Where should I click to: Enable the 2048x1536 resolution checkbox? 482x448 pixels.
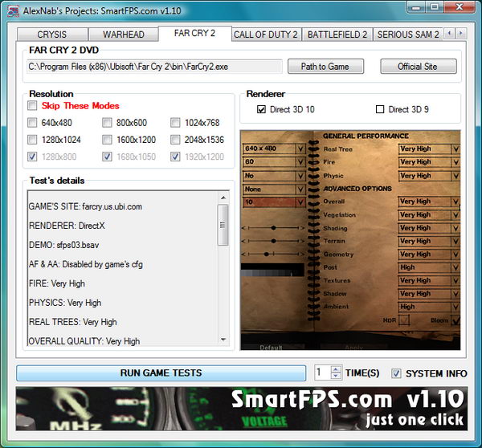pyautogui.click(x=175, y=140)
